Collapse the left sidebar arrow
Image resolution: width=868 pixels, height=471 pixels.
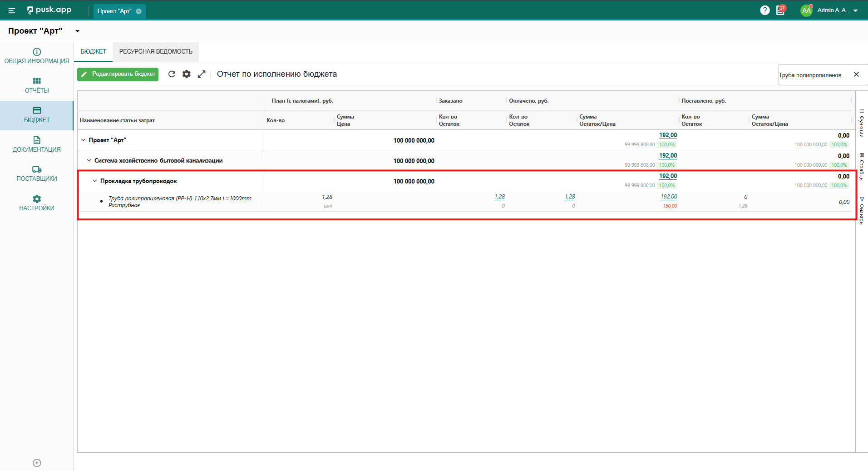37,463
